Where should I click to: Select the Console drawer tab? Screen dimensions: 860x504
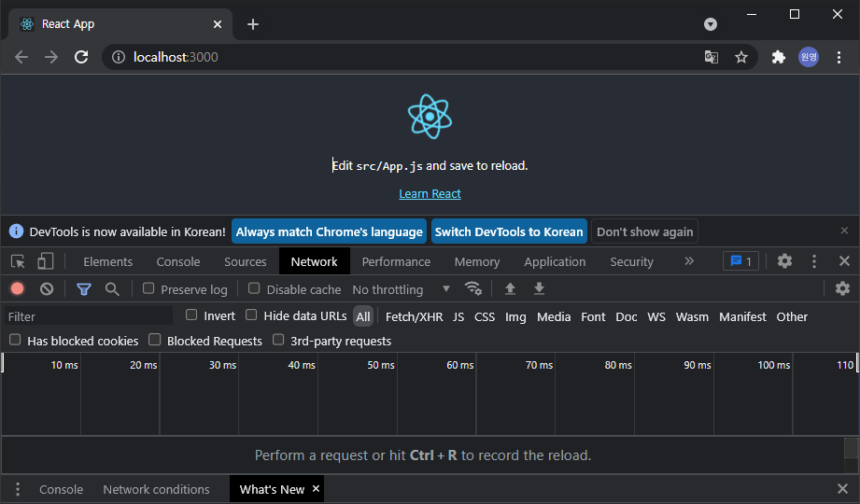(x=61, y=489)
